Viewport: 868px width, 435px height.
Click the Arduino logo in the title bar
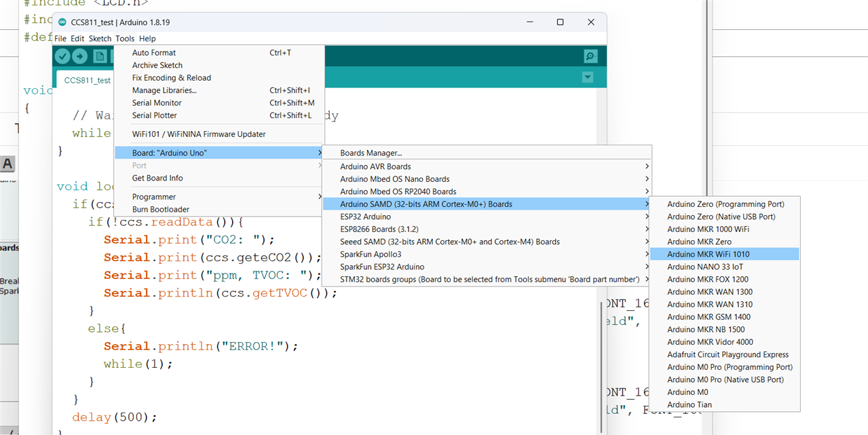(x=61, y=22)
